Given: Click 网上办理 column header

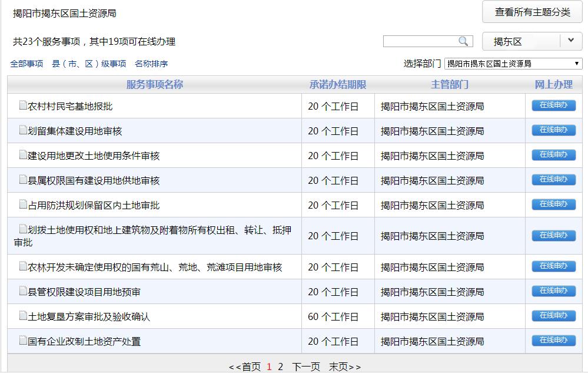Looking at the screenshot, I should pyautogui.click(x=553, y=85).
